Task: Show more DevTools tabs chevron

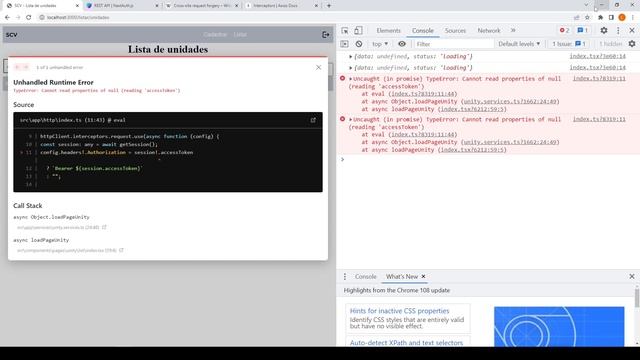Action: [513, 31]
